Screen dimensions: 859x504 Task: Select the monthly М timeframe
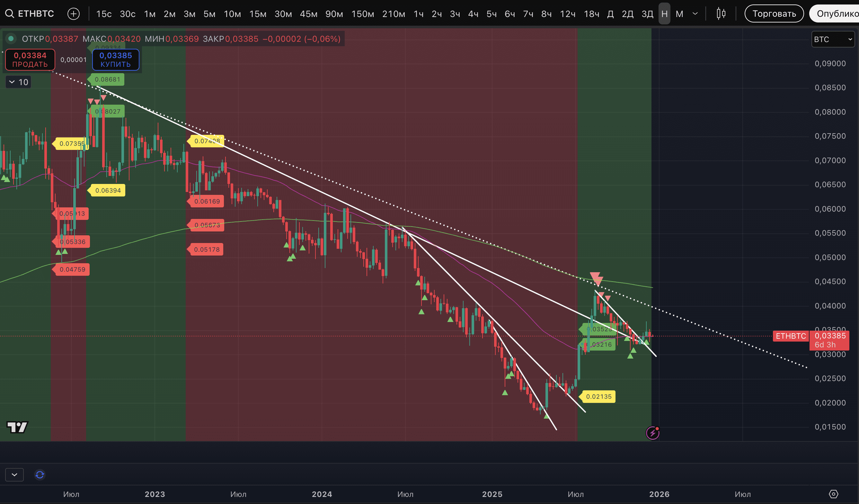pyautogui.click(x=679, y=13)
